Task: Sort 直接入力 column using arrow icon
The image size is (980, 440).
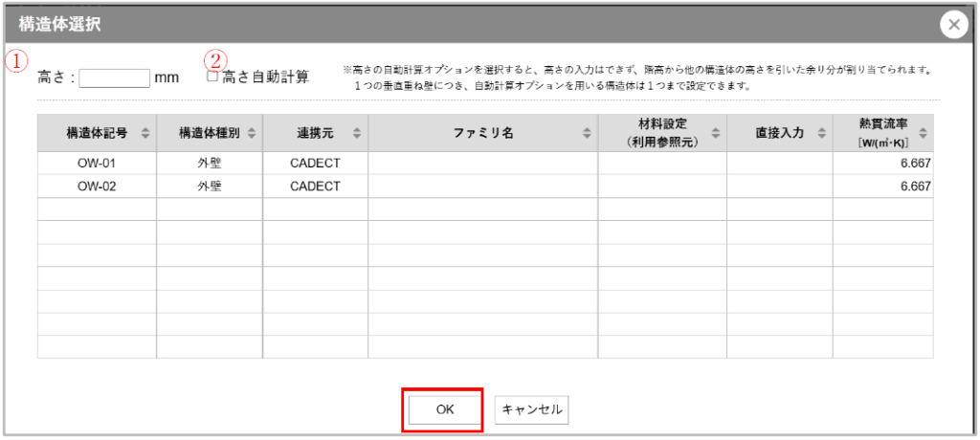Action: [x=821, y=133]
